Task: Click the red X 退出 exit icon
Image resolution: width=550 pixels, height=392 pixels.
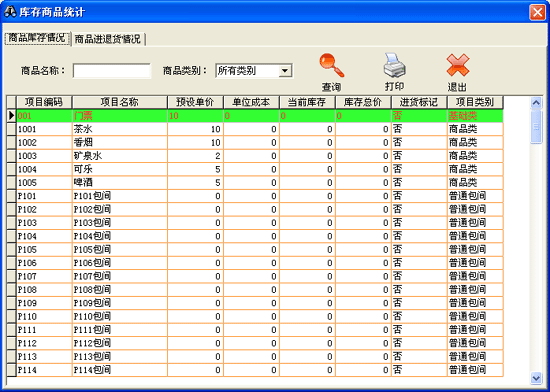Action: point(458,65)
